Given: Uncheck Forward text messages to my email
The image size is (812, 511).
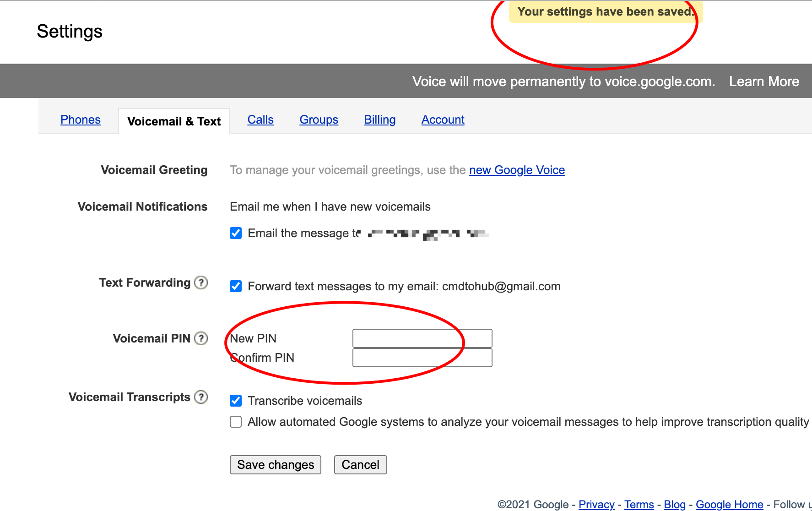Looking at the screenshot, I should [236, 286].
